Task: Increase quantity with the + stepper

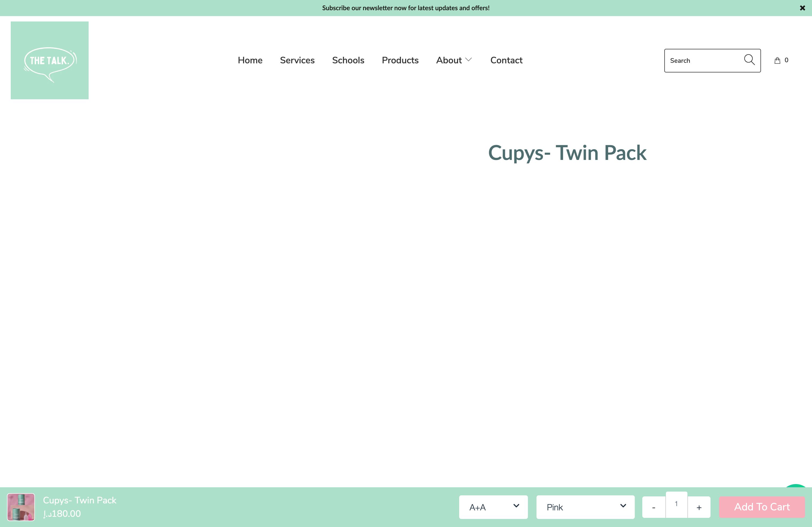Action: click(x=699, y=507)
